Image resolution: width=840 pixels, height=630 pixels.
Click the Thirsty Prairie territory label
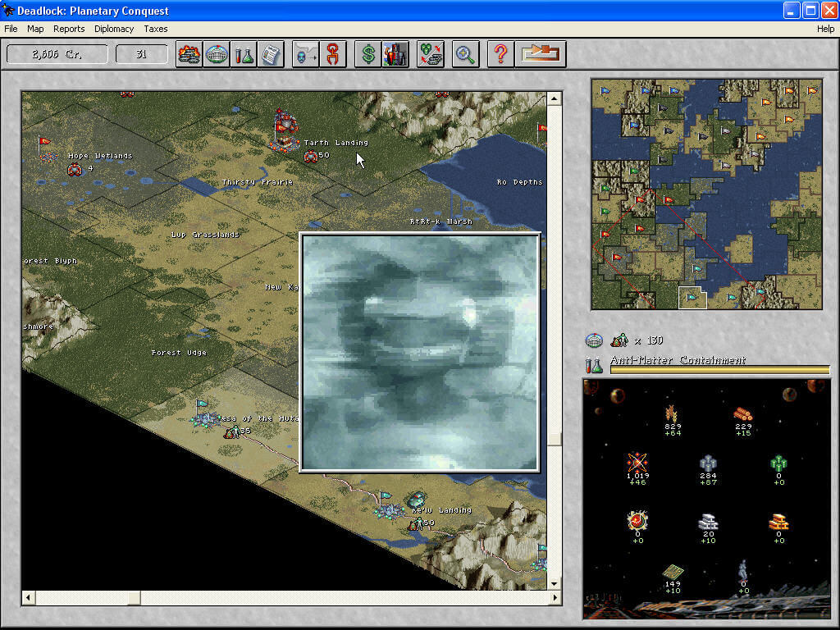pyautogui.click(x=257, y=182)
